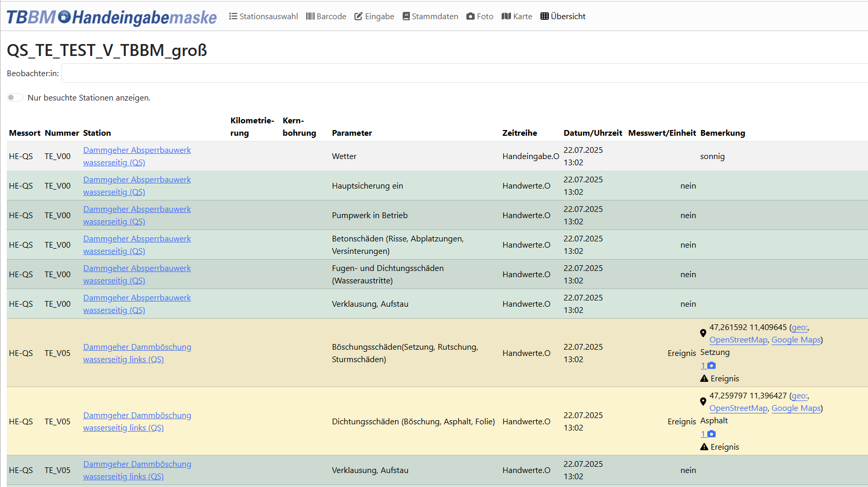Click the list icon beside Stationsauswahl
The image size is (868, 487).
click(x=233, y=16)
